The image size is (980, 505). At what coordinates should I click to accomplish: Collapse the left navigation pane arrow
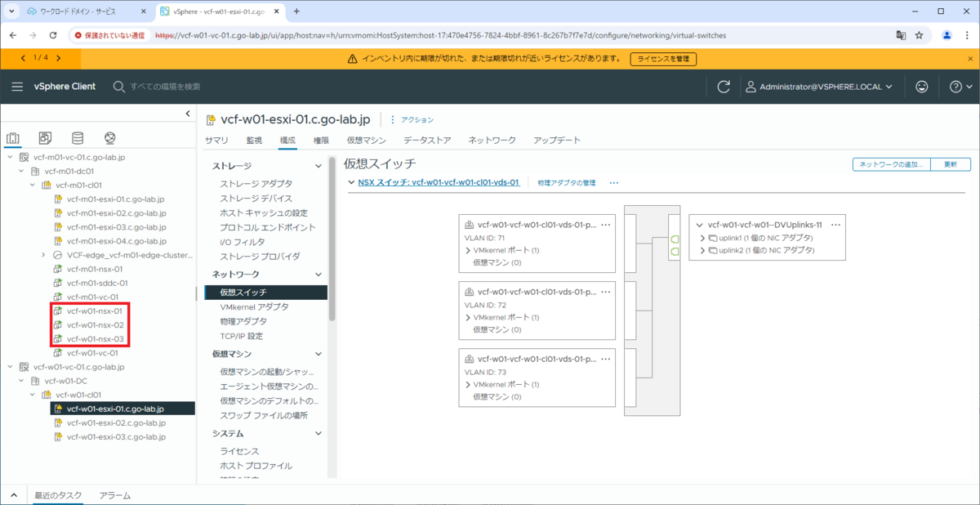188,114
